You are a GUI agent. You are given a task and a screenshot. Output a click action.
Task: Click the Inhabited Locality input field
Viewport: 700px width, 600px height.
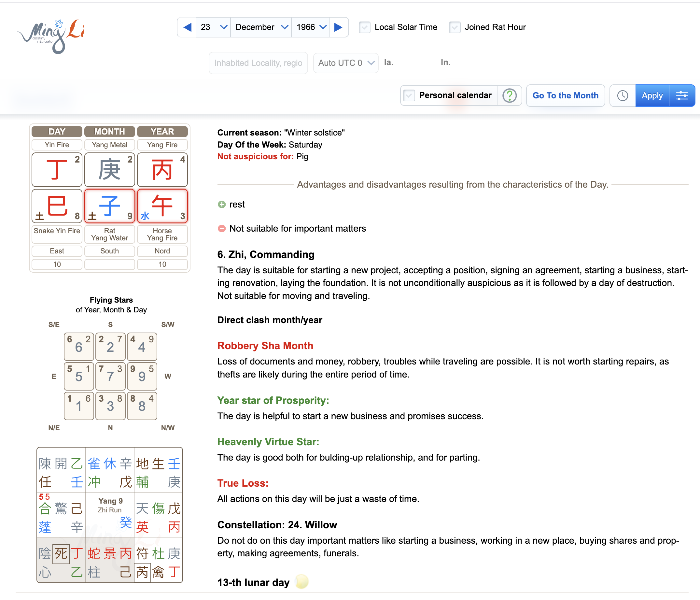[x=258, y=63]
